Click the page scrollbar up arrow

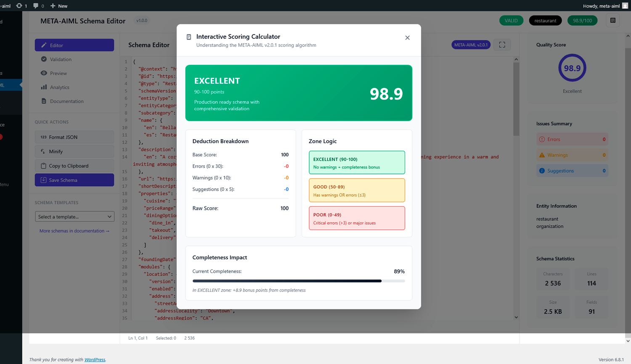[x=628, y=36]
